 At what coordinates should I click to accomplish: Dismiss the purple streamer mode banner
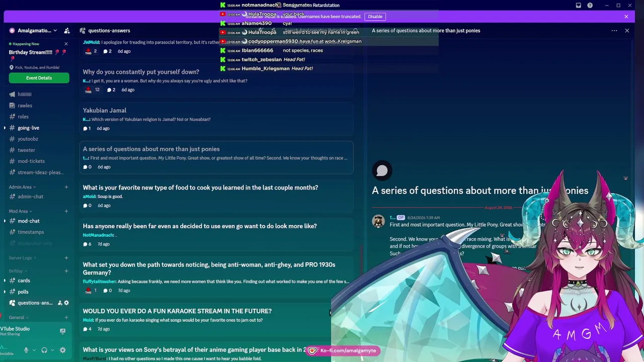click(626, 17)
